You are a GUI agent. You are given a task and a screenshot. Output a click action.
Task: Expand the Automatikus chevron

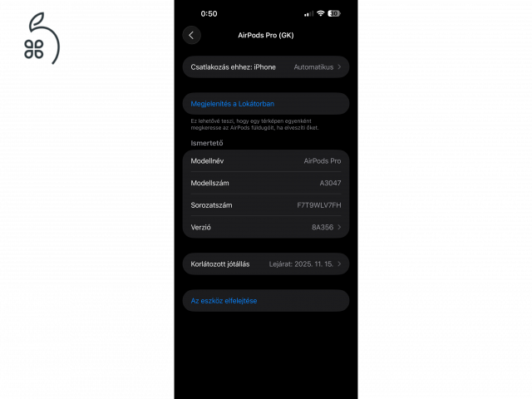point(339,67)
